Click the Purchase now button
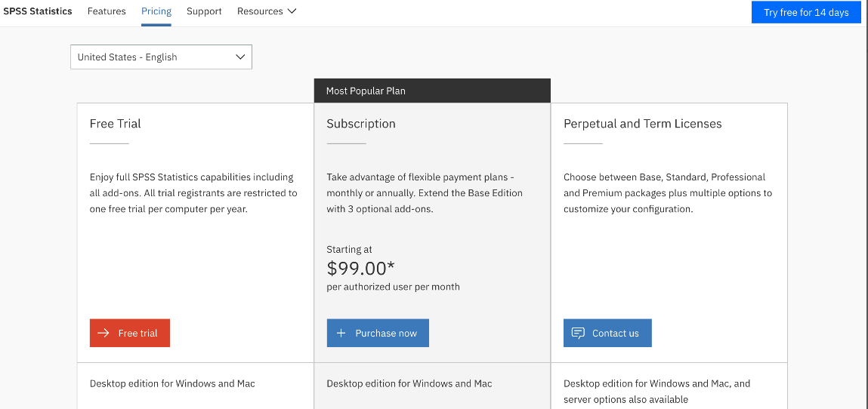 pyautogui.click(x=378, y=333)
